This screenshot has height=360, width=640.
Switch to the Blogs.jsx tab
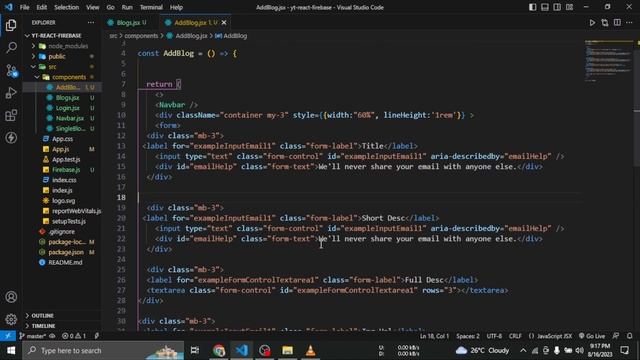[x=128, y=22]
